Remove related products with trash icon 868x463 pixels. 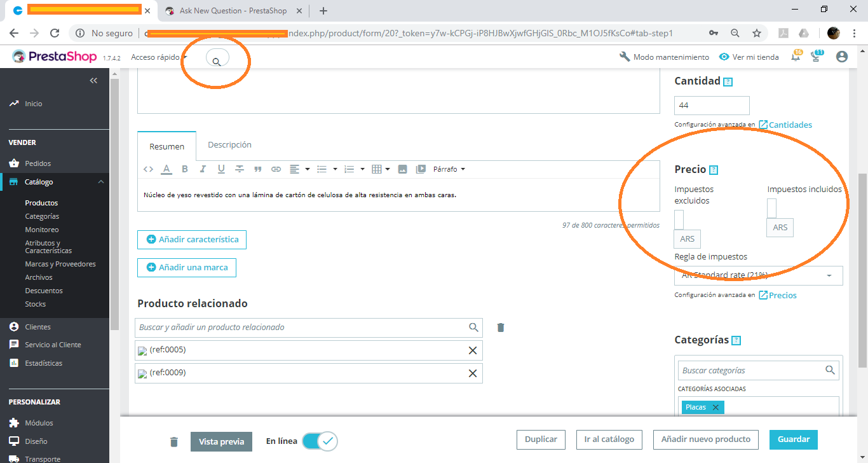501,328
